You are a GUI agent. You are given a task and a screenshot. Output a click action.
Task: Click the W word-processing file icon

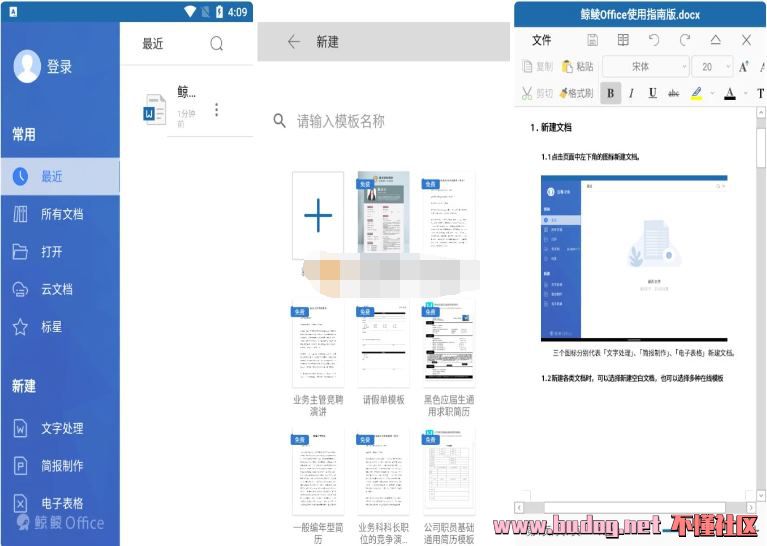20,428
